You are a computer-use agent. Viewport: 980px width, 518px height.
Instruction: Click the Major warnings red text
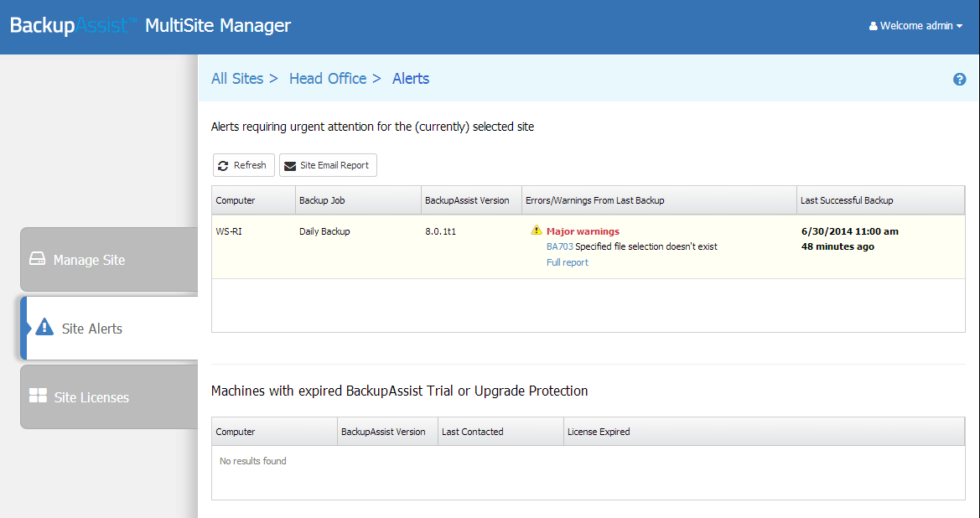pos(583,231)
